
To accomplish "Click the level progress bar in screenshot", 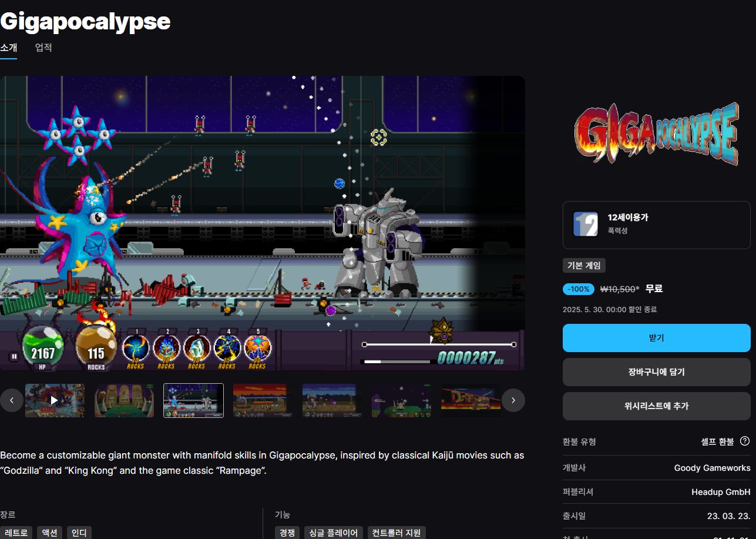I will coord(439,344).
